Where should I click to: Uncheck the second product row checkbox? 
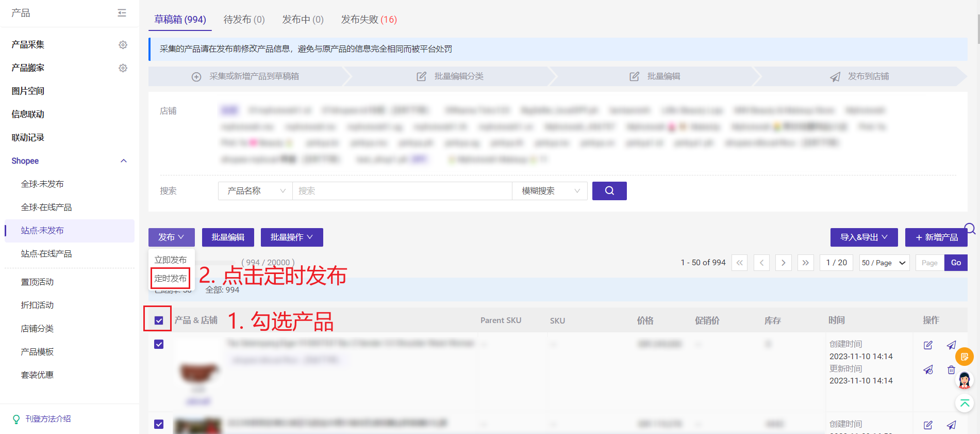(x=159, y=424)
